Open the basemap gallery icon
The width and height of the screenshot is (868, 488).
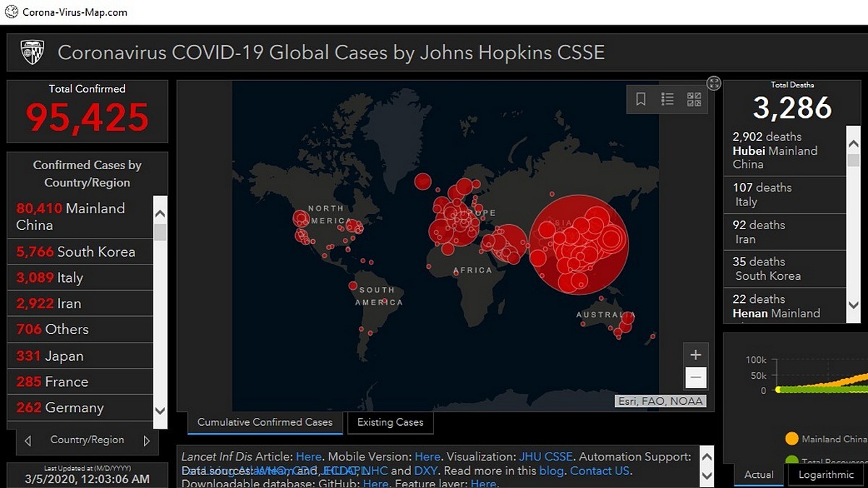point(693,99)
